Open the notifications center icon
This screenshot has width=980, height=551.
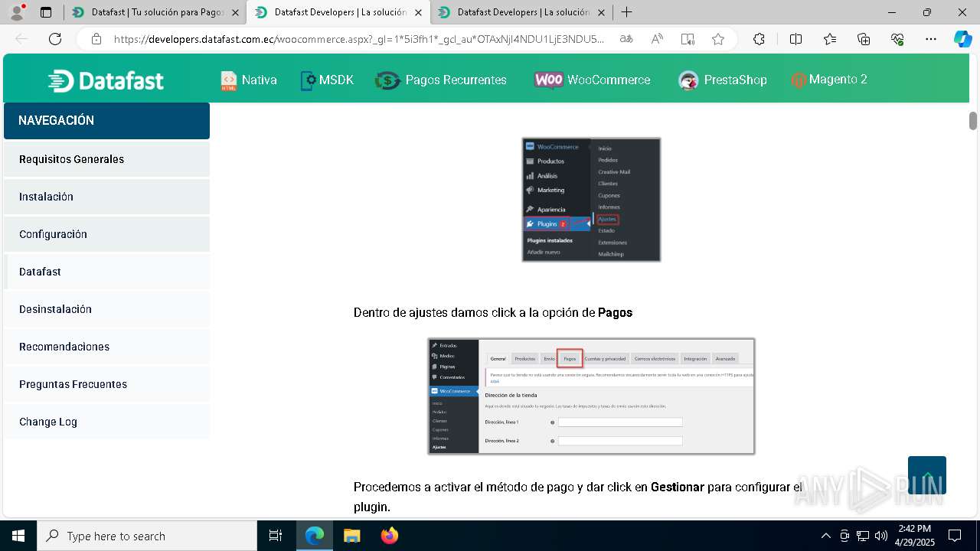955,536
